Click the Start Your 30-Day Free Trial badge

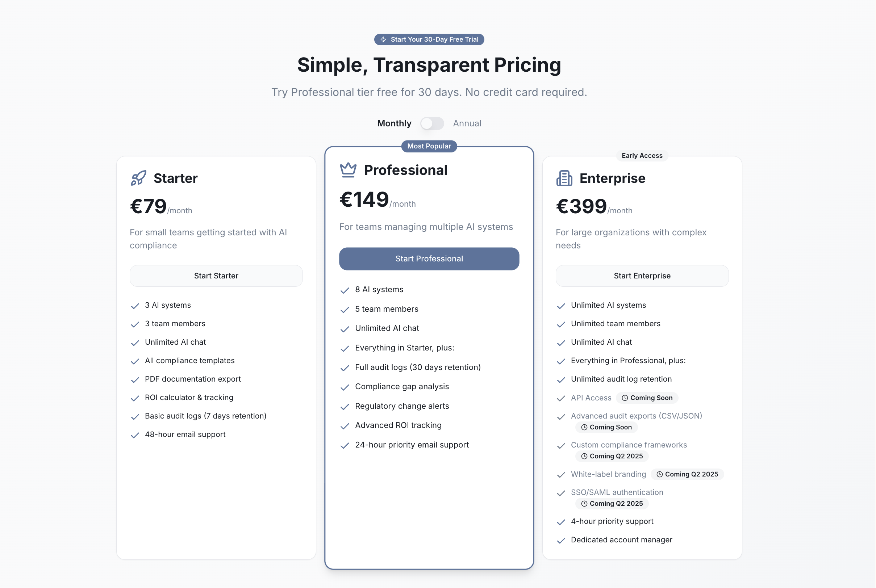[429, 39]
